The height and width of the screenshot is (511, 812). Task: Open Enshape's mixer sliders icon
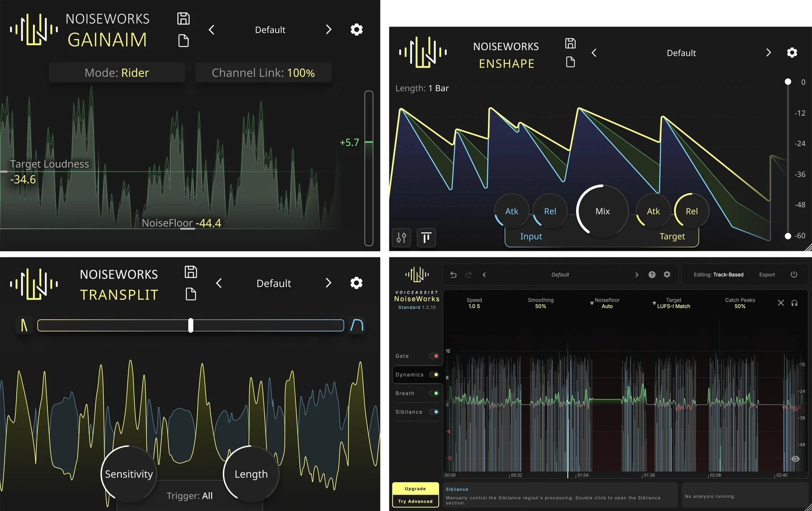tap(401, 237)
